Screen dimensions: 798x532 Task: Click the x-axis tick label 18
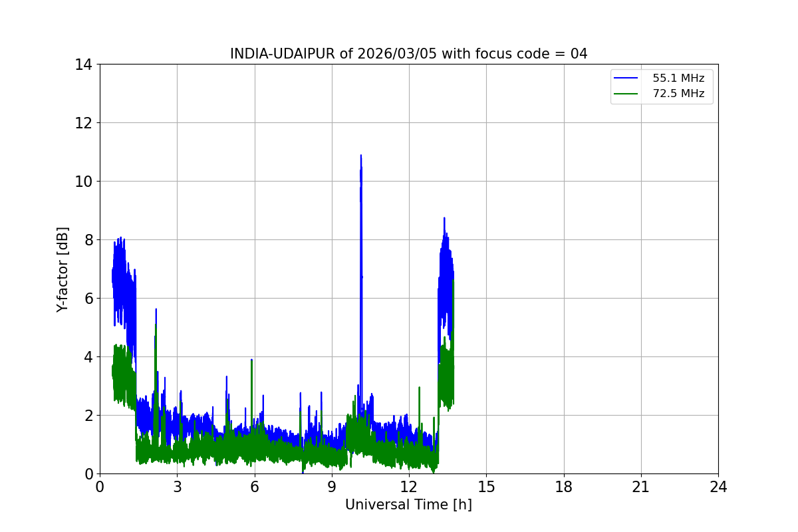click(x=564, y=487)
